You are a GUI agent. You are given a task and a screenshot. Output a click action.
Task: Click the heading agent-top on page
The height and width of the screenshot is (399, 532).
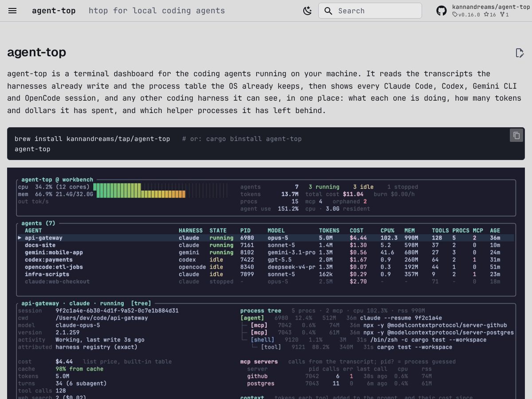(x=37, y=52)
